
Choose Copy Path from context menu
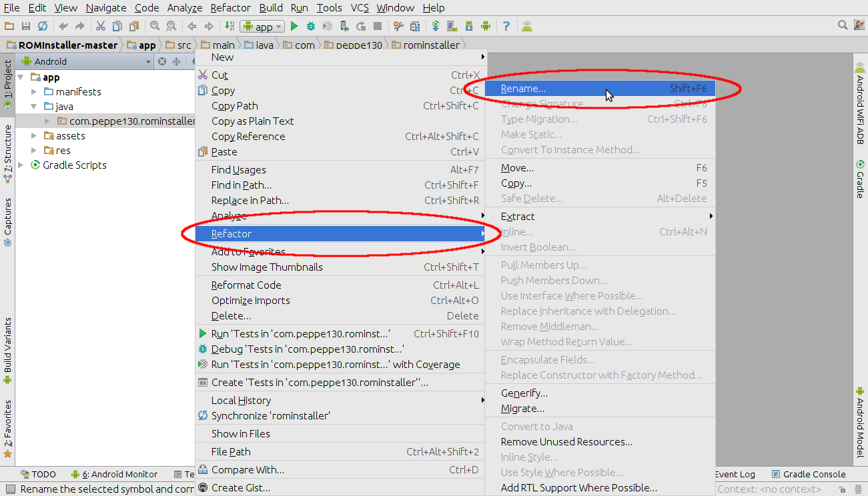[340, 106]
